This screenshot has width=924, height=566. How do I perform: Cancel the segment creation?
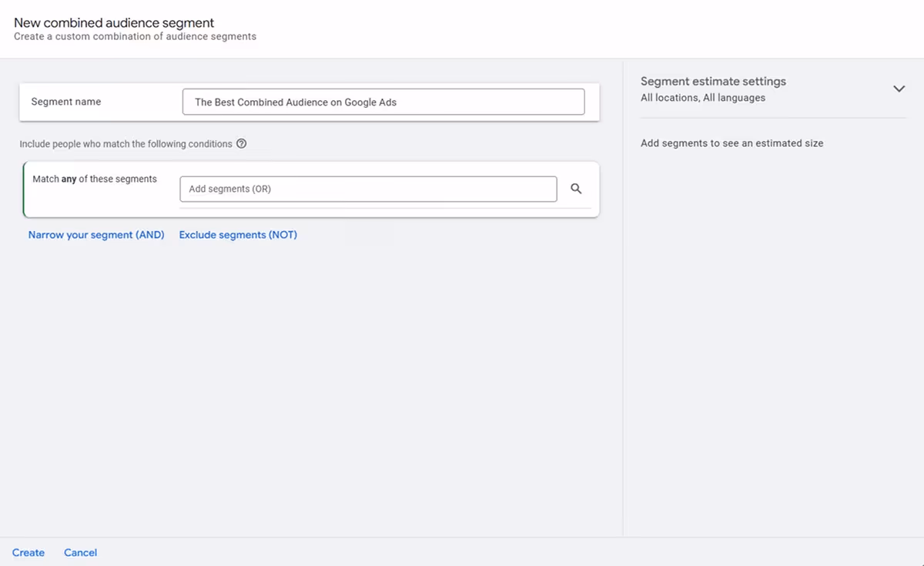coord(80,552)
